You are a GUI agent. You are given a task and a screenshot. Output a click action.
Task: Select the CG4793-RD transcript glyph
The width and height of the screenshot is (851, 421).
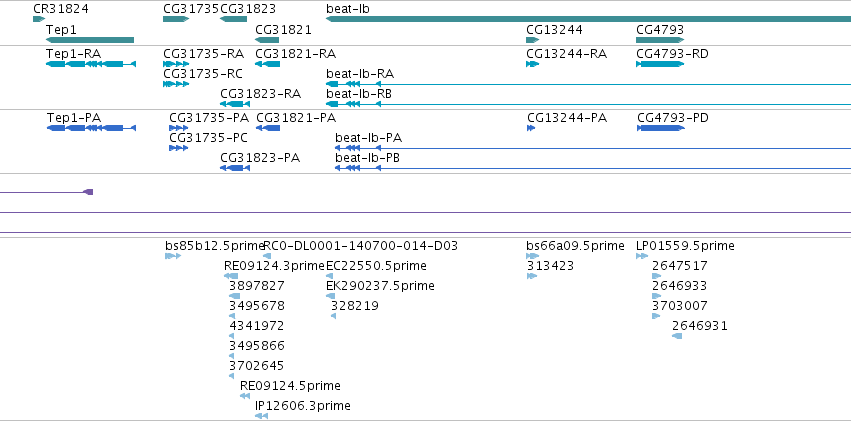click(660, 64)
